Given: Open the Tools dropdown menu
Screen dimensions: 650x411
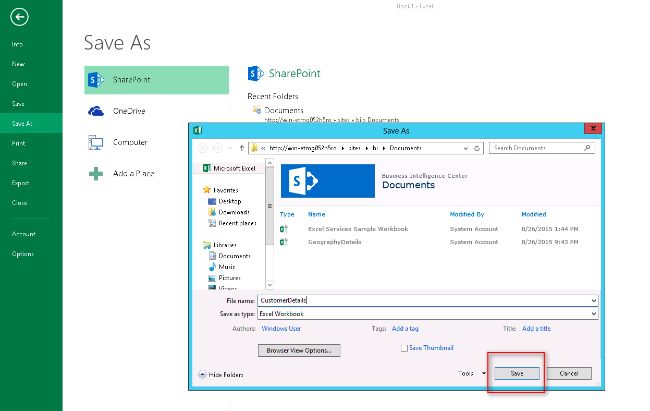Looking at the screenshot, I should coord(472,373).
